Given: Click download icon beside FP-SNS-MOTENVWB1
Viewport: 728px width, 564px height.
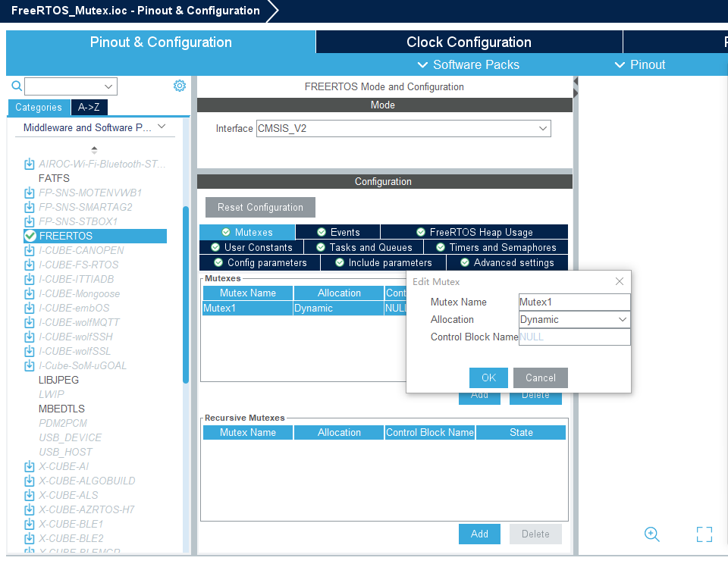Looking at the screenshot, I should coord(30,193).
